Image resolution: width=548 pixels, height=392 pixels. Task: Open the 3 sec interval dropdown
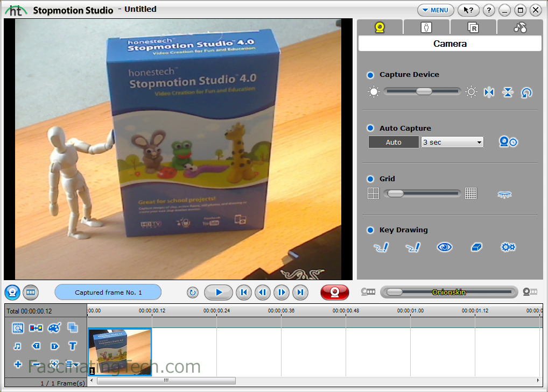452,142
